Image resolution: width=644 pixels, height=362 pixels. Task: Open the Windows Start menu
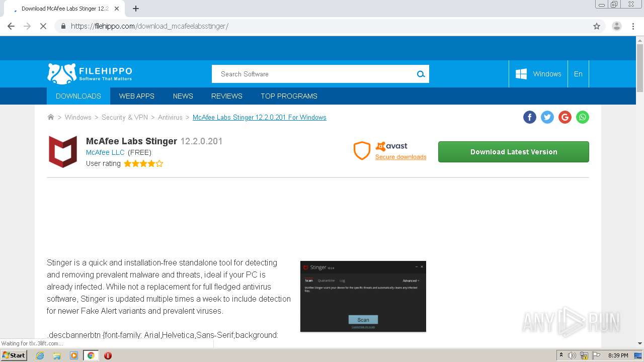coord(14,355)
